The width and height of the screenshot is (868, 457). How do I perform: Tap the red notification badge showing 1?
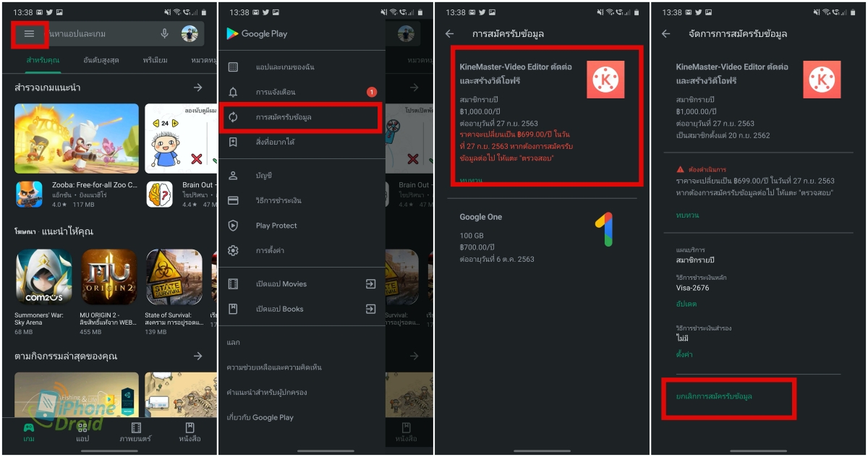[x=372, y=92]
